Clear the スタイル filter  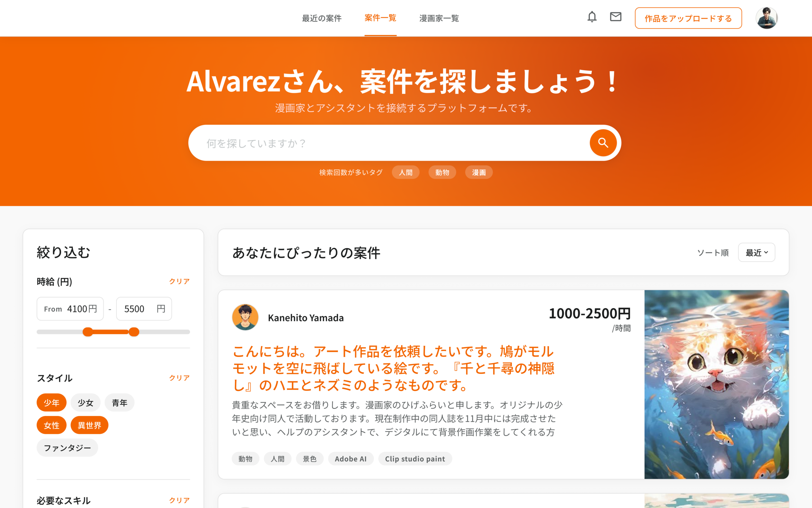(x=179, y=378)
